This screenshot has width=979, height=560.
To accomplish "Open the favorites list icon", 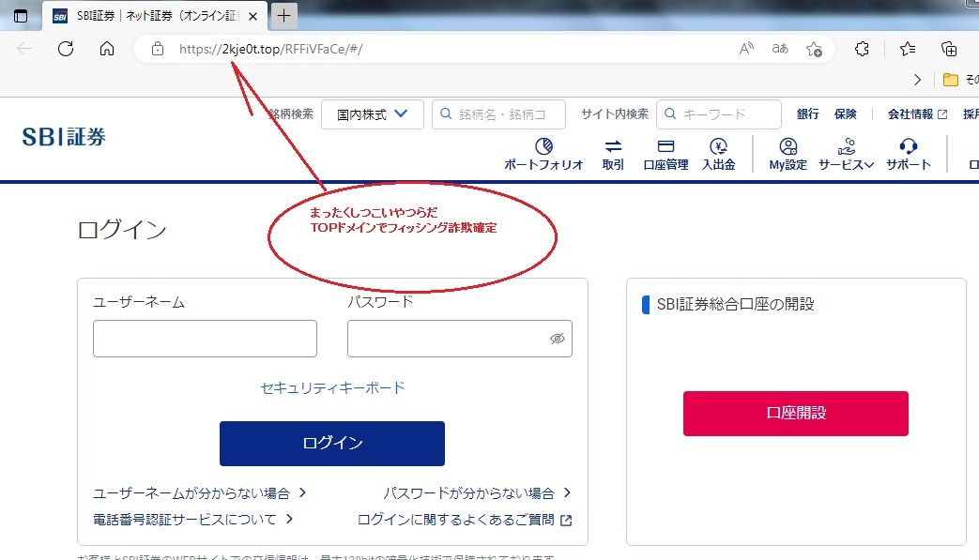I will click(x=908, y=49).
